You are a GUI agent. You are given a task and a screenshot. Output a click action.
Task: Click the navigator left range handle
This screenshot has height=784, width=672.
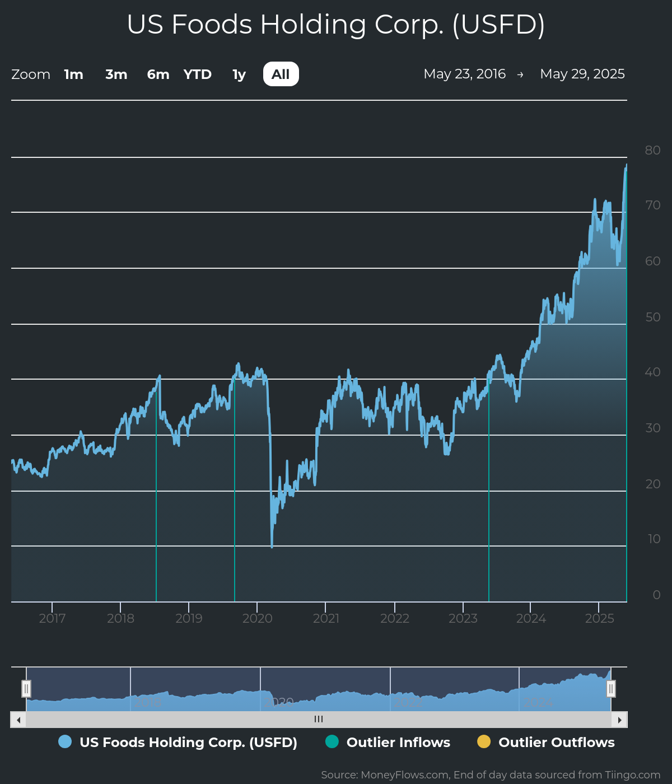tap(26, 688)
